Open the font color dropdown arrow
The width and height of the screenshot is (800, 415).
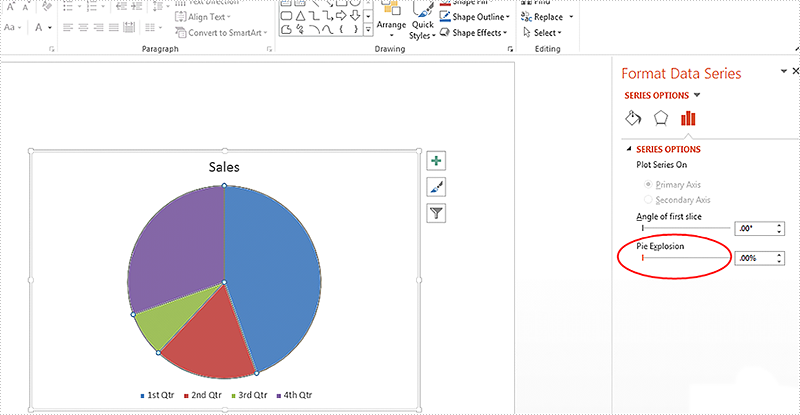coord(50,28)
